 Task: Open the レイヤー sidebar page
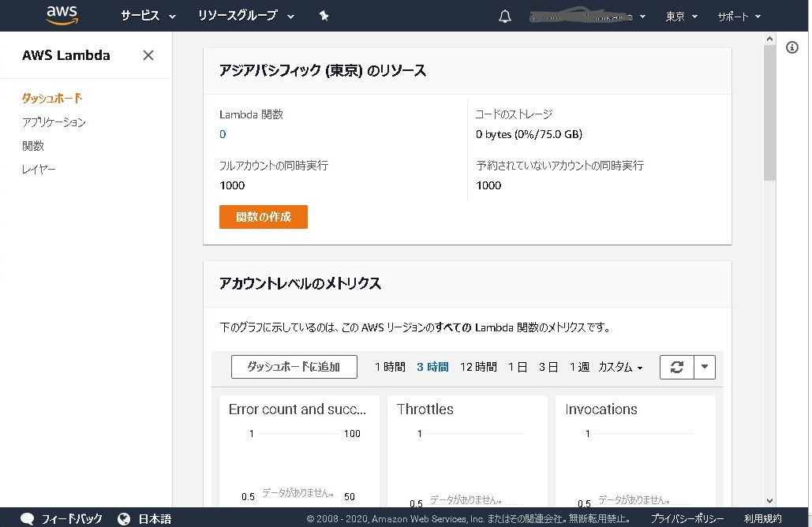[x=39, y=168]
